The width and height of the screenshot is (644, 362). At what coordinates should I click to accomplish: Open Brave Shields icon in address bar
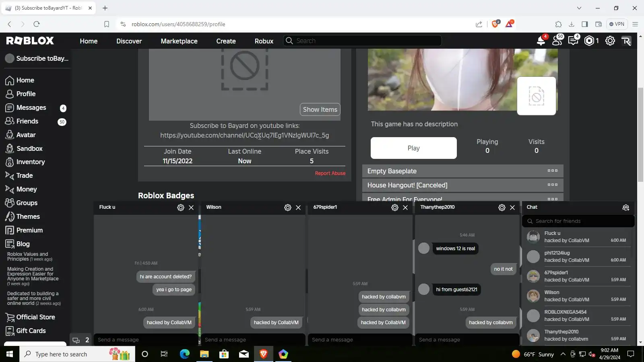point(495,24)
